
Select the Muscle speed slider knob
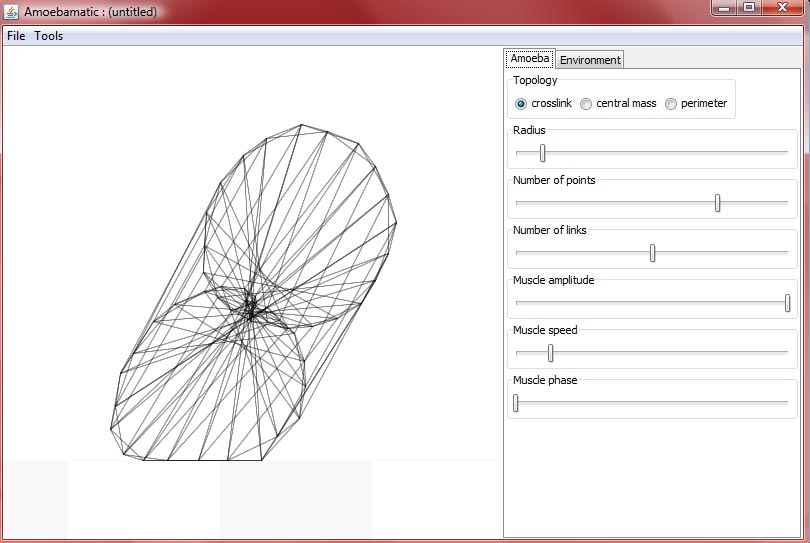pos(550,353)
